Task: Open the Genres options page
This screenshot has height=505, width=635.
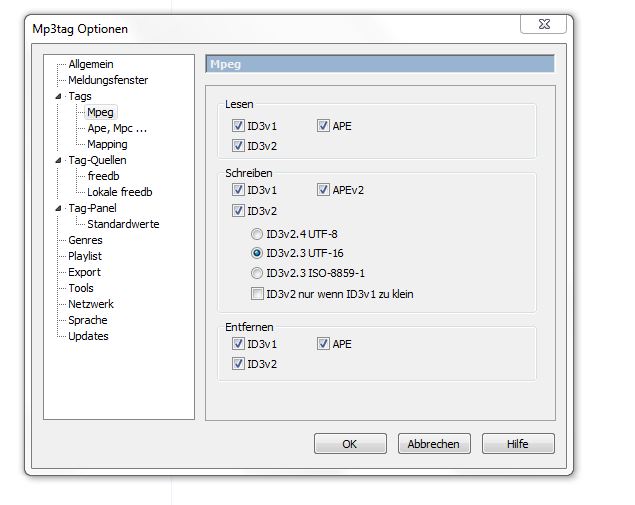Action: [x=85, y=240]
